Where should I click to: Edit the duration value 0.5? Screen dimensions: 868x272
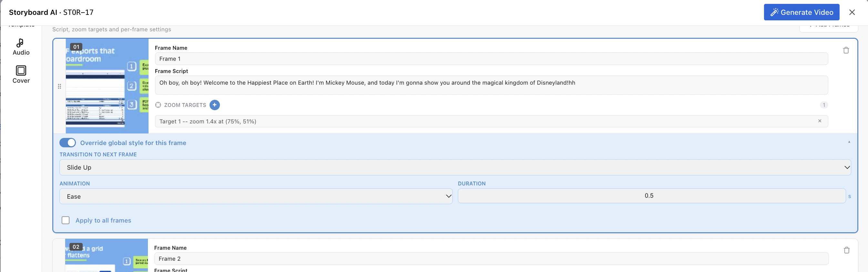(x=651, y=196)
